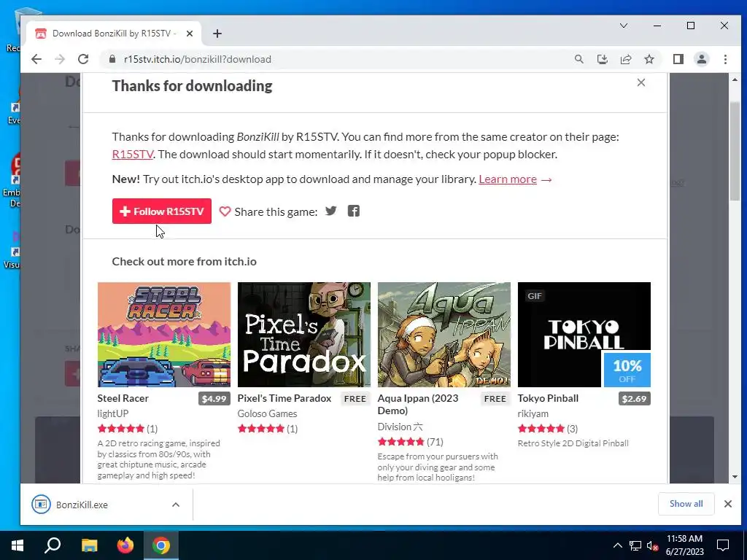Open the notification center icon
The width and height of the screenshot is (747, 560).
[723, 545]
